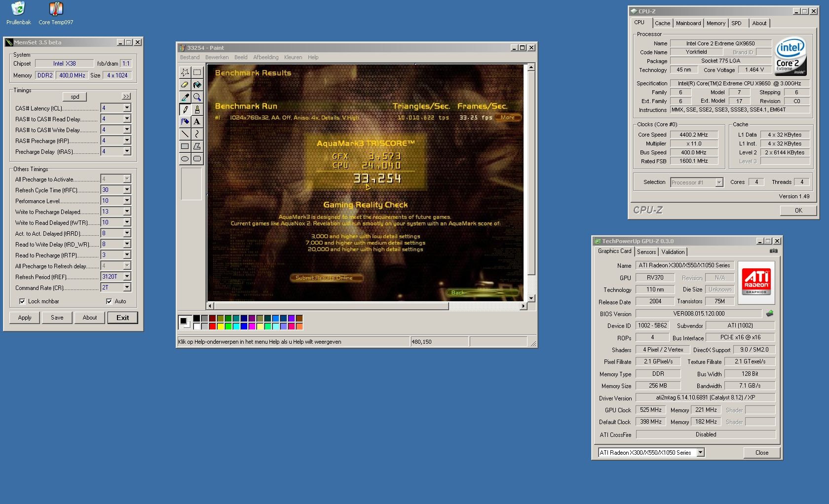Viewport: 829px width, 504px height.
Task: Click the BIOS save icon in GPU-Z
Action: 769,313
